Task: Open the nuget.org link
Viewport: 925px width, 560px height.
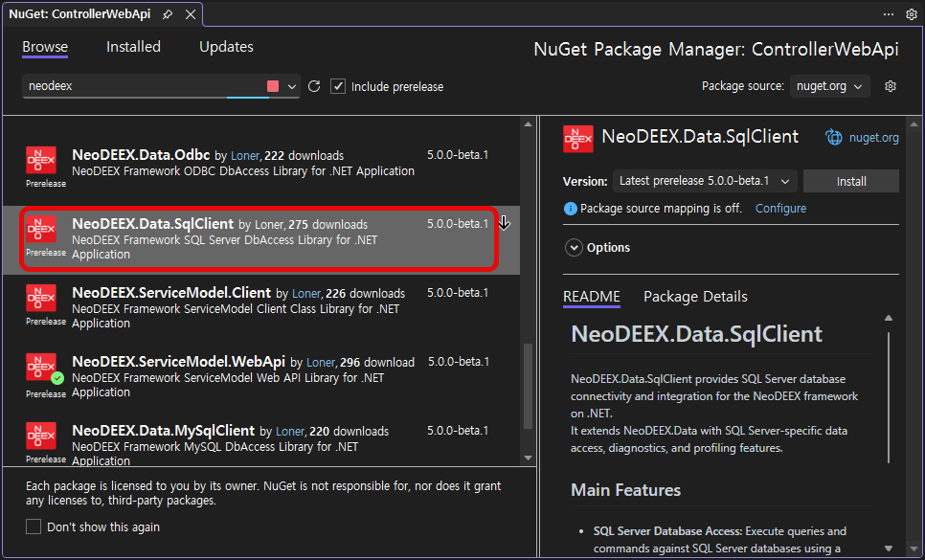Action: click(x=873, y=137)
